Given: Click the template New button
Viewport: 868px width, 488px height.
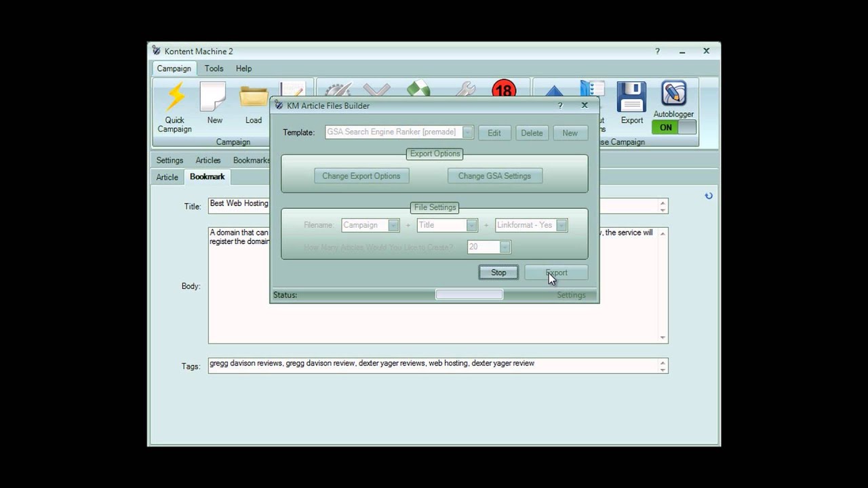Looking at the screenshot, I should (570, 133).
